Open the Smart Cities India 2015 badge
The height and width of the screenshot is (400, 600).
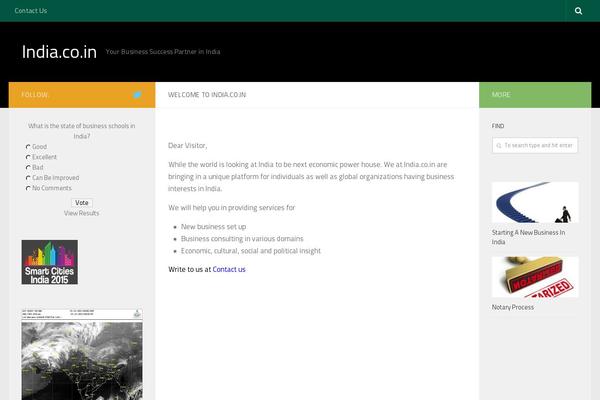click(x=50, y=262)
